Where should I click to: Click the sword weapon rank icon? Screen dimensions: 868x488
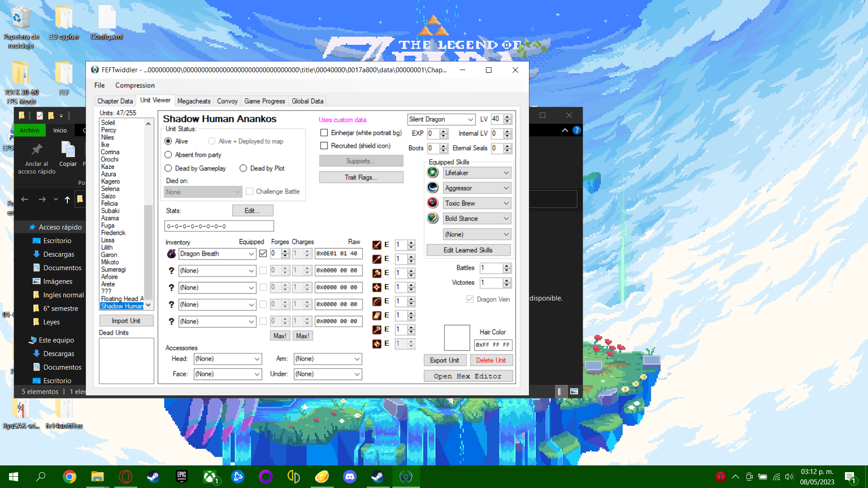377,245
